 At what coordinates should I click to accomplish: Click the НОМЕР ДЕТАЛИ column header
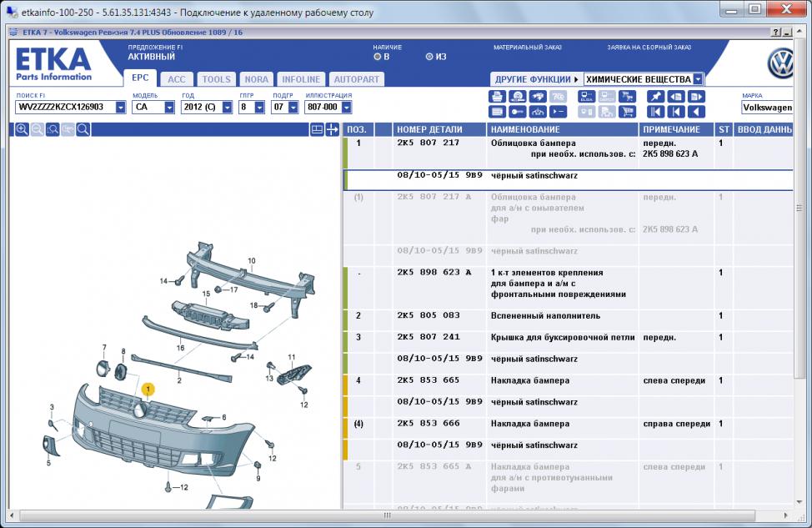click(x=439, y=129)
